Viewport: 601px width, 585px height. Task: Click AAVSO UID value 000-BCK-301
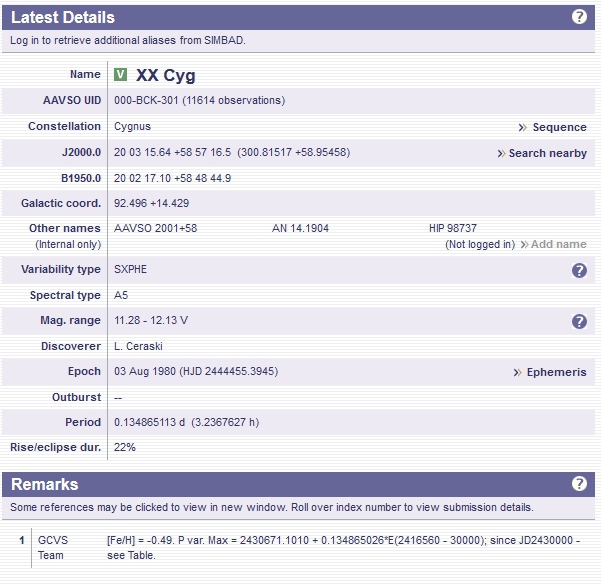[146, 100]
